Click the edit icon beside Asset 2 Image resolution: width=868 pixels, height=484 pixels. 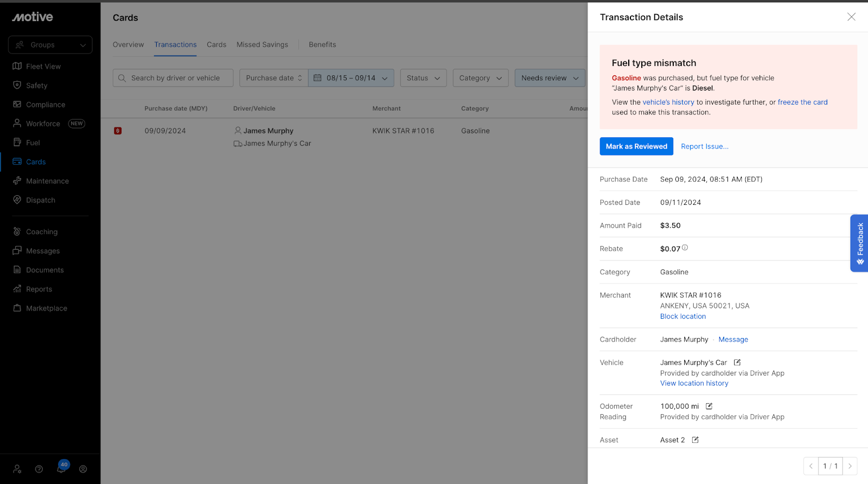coord(695,440)
